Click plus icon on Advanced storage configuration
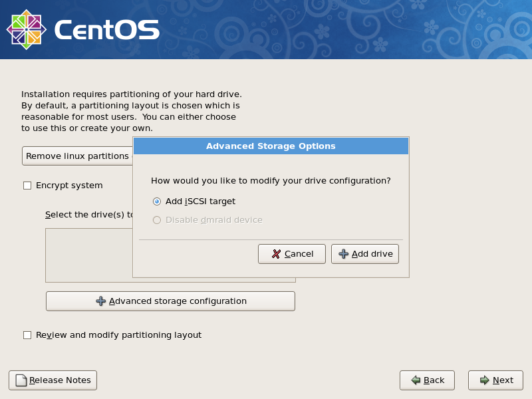The height and width of the screenshot is (399, 532). [100, 301]
